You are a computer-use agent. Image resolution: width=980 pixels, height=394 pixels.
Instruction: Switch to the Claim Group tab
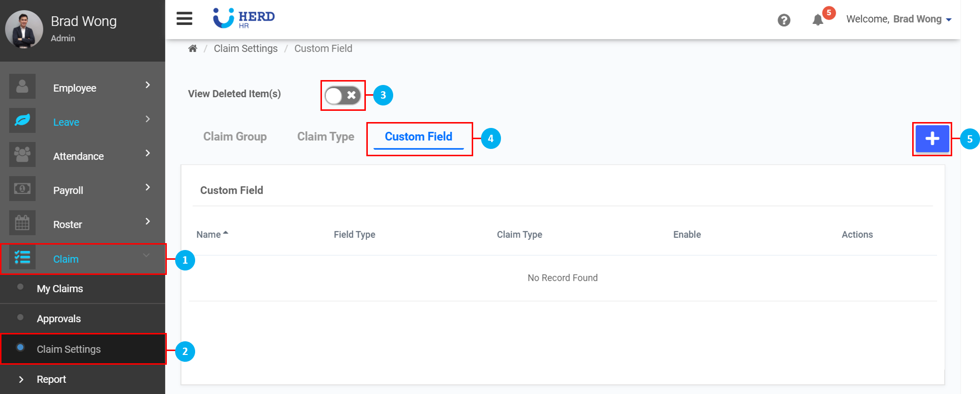click(235, 137)
